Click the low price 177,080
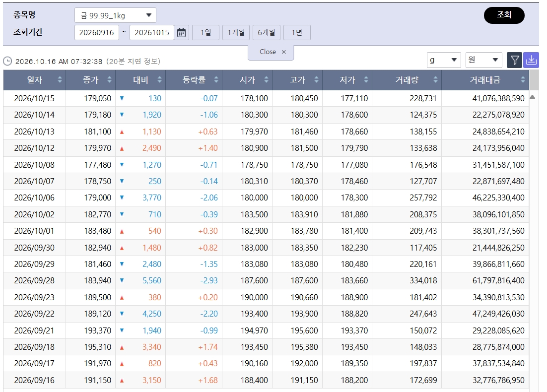 click(354, 165)
